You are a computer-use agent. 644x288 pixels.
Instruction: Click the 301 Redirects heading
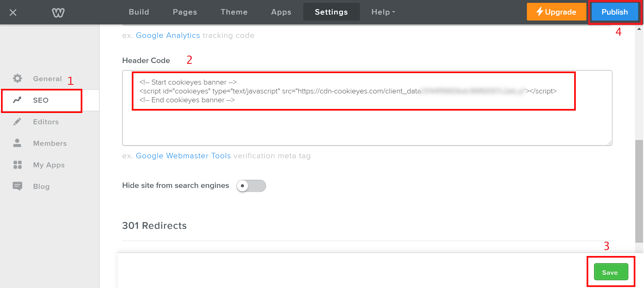(x=154, y=226)
